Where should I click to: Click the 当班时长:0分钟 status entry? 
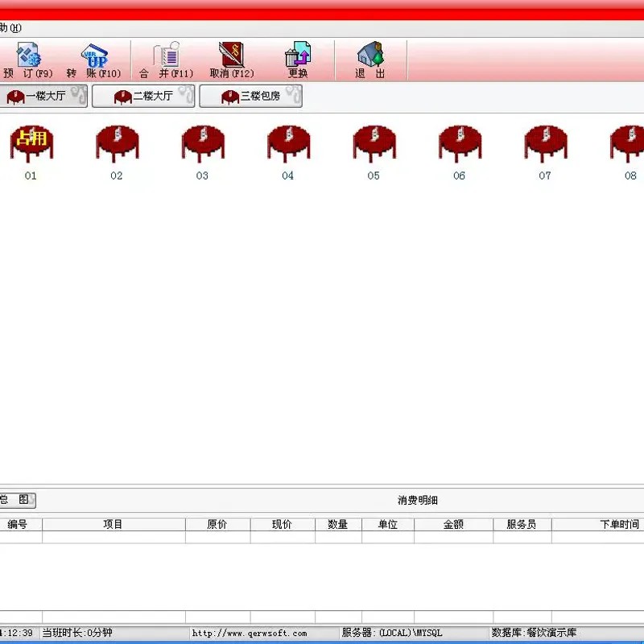pos(77,633)
